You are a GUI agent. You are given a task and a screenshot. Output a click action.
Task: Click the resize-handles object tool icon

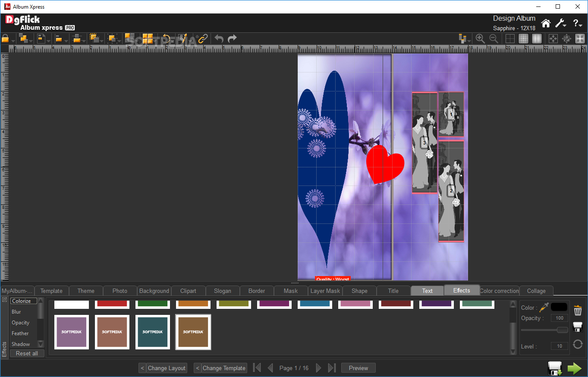coord(112,38)
